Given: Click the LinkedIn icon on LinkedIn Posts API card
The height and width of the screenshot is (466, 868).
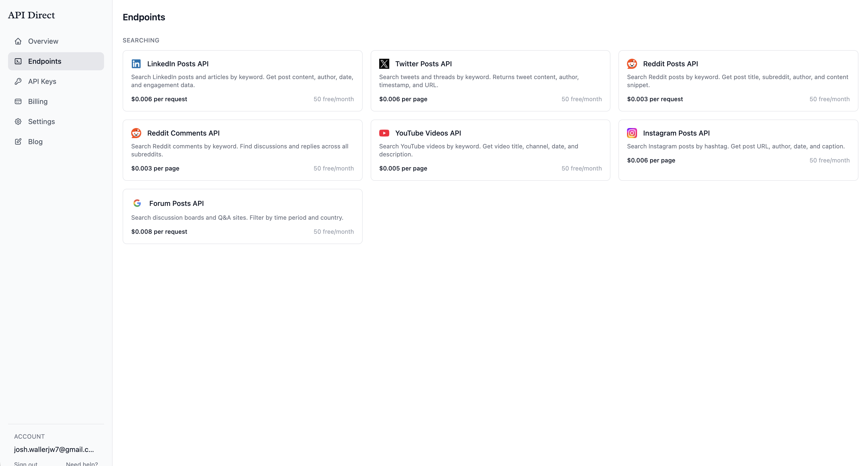Looking at the screenshot, I should coord(136,63).
